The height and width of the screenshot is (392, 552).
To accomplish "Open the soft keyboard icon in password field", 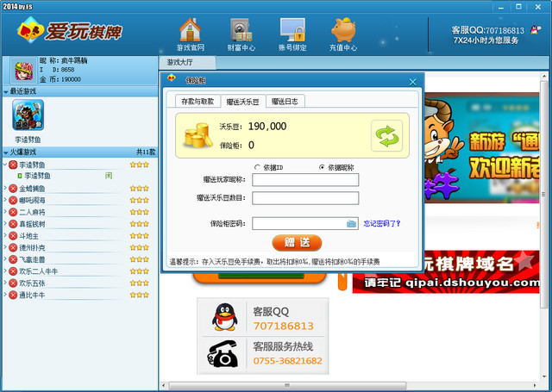I will click(x=351, y=224).
